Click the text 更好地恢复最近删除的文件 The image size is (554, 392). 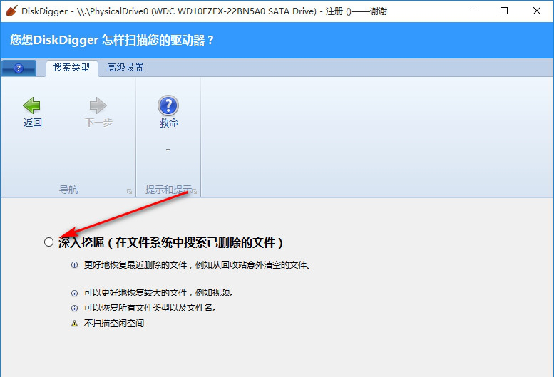(135, 265)
